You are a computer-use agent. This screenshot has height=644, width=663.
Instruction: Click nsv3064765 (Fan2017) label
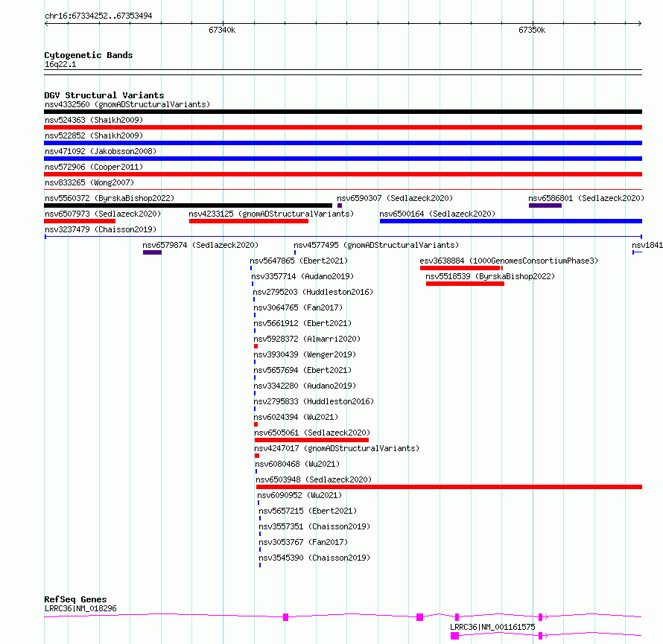(x=298, y=307)
